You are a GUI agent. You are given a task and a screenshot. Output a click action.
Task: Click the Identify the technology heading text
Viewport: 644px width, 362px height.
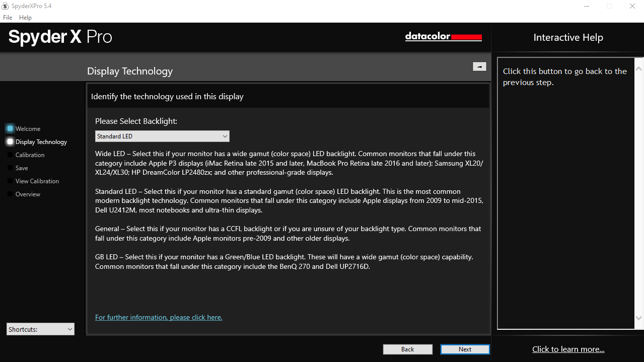(167, 97)
